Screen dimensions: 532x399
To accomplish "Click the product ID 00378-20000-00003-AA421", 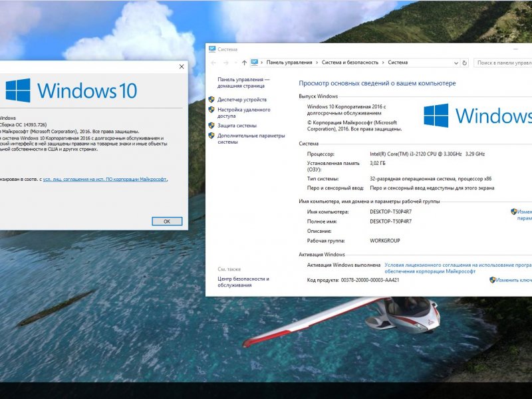I will (x=370, y=280).
